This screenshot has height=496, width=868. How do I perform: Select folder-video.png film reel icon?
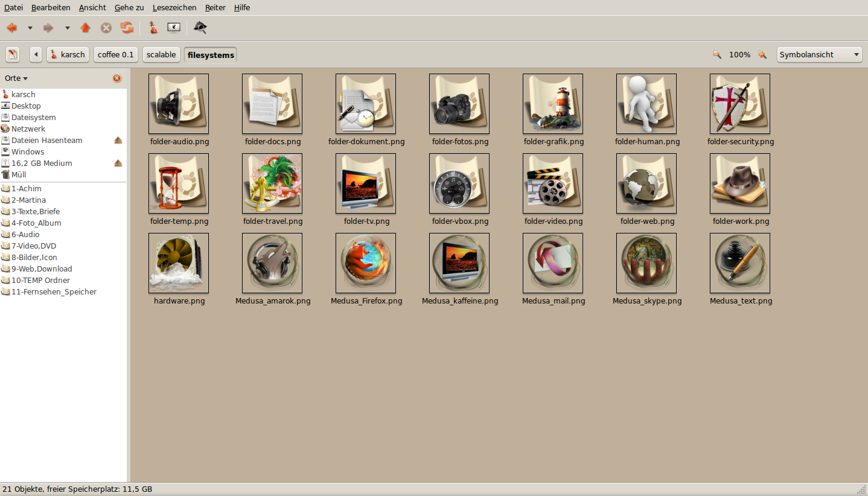point(553,183)
